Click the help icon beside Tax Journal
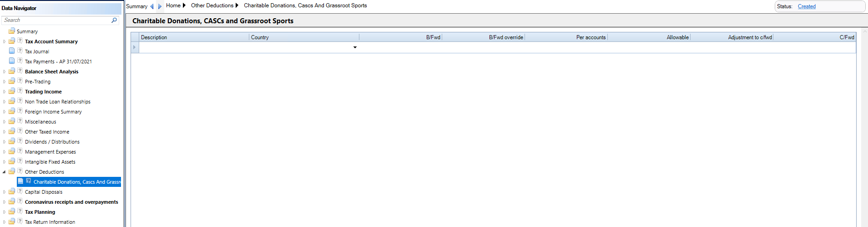This screenshot has height=227, width=868. pos(20,51)
